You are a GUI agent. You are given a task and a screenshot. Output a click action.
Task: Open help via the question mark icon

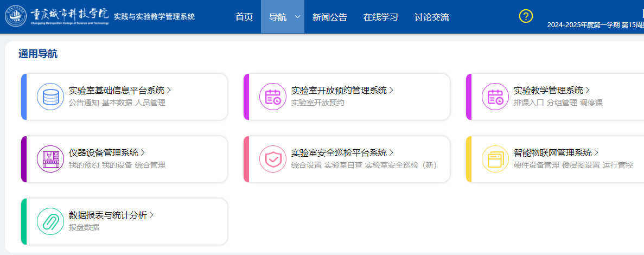coord(526,16)
